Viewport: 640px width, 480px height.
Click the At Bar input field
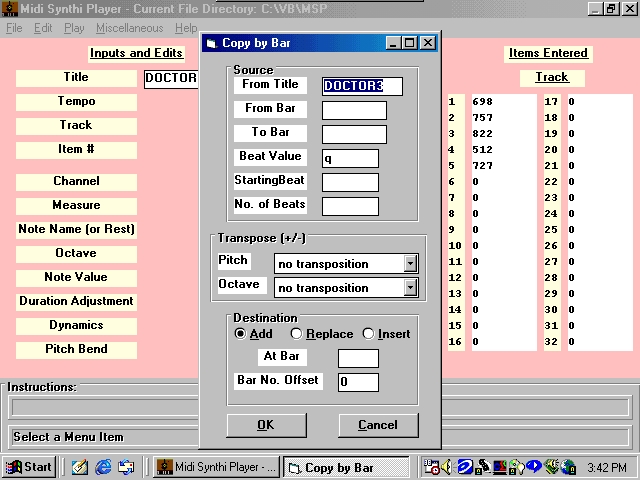pyautogui.click(x=358, y=358)
